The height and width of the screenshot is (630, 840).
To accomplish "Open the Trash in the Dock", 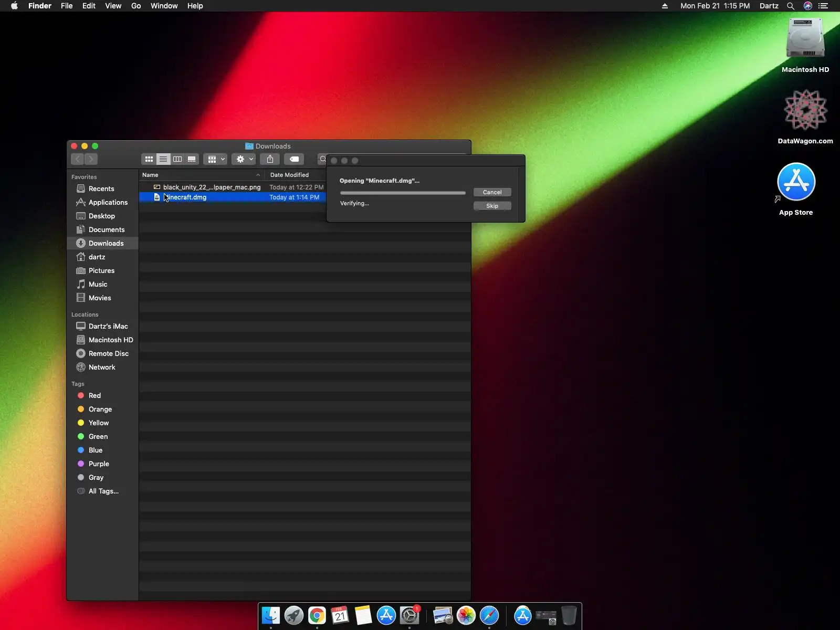I will click(569, 615).
